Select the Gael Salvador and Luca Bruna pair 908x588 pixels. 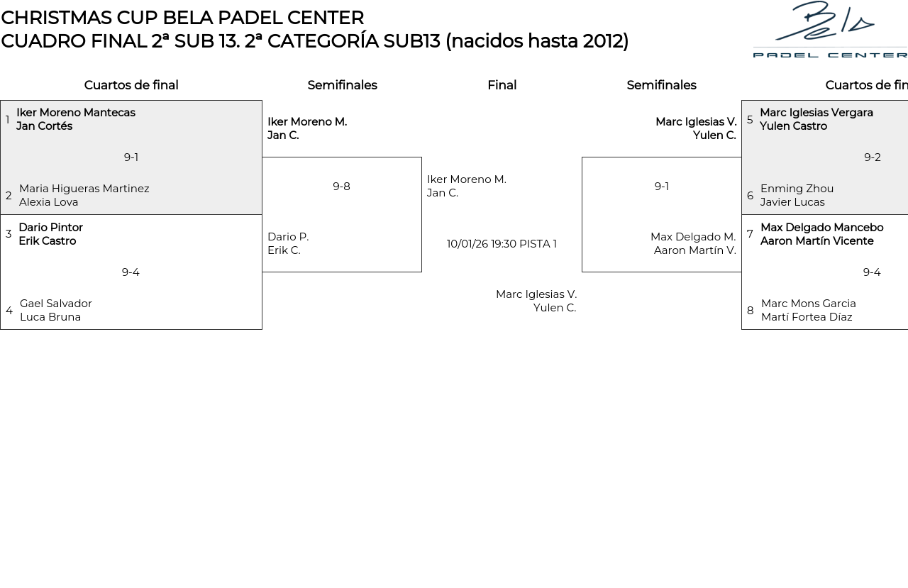coord(55,310)
